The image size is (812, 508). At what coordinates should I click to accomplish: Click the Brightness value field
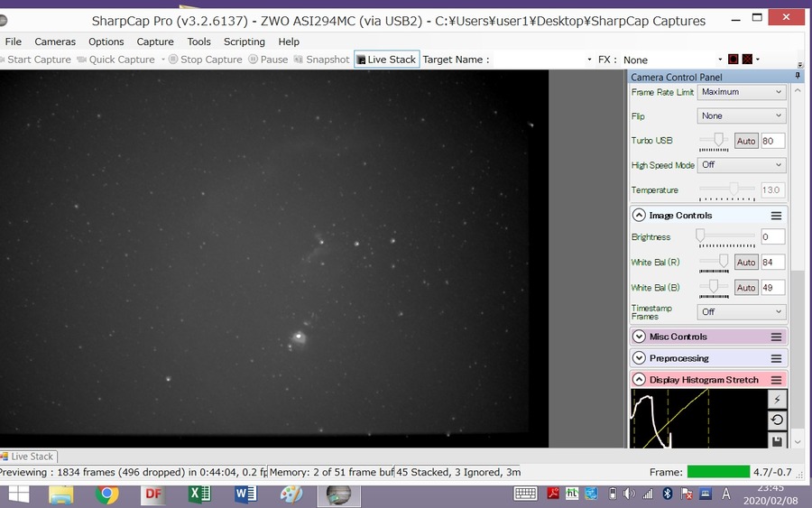[x=772, y=236]
